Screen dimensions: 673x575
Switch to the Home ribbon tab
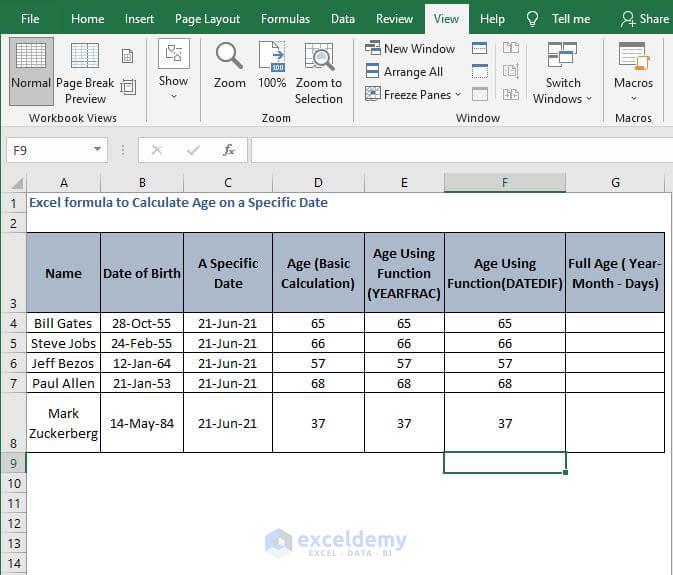[x=88, y=19]
